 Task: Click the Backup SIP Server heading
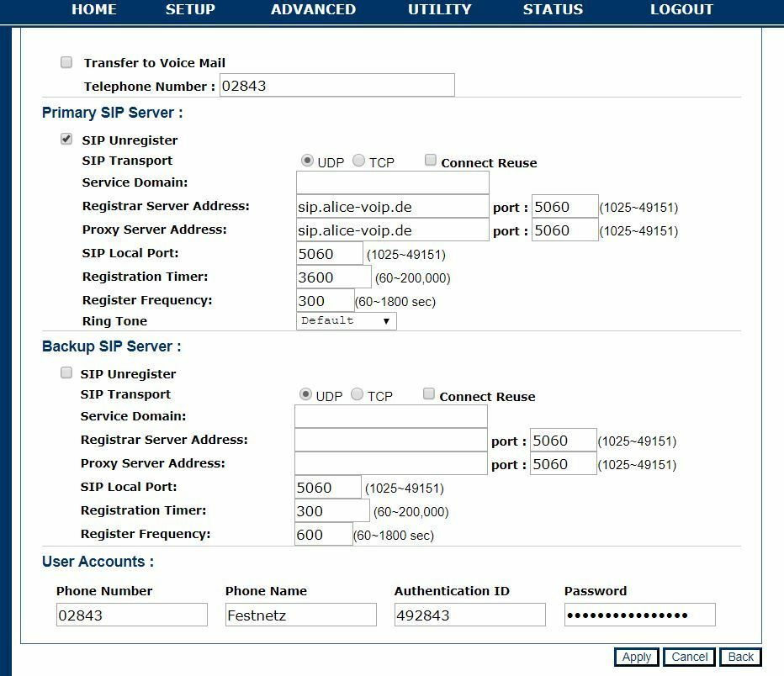pyautogui.click(x=112, y=346)
